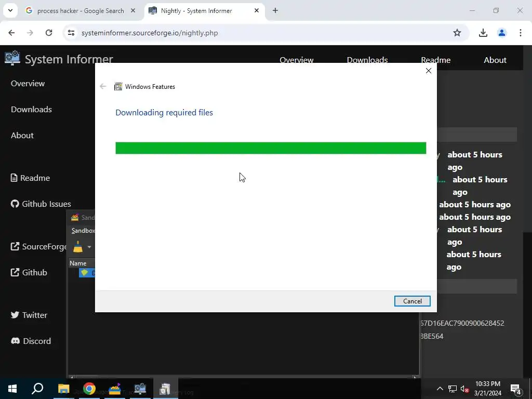Close the Nightly System Informer tab

[x=257, y=11]
